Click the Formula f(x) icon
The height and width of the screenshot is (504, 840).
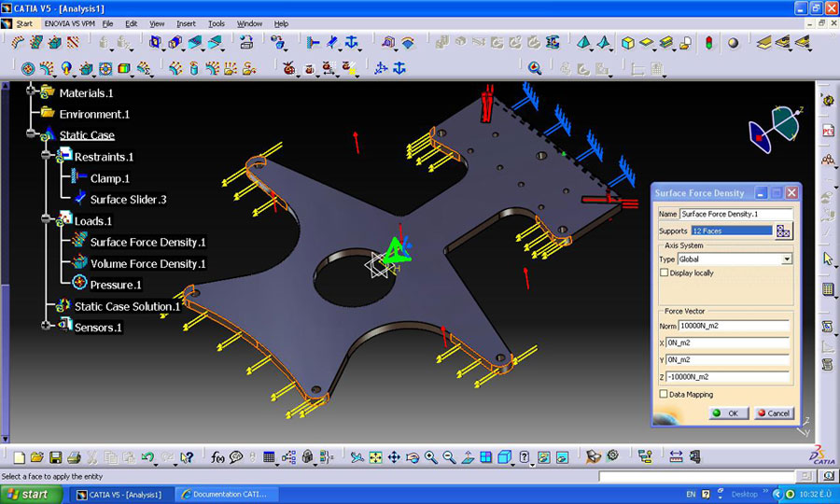point(217,457)
